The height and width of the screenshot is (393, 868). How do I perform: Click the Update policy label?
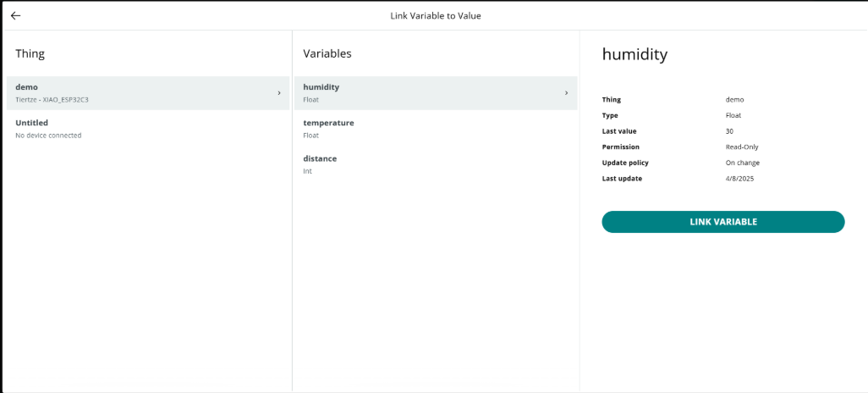(625, 163)
